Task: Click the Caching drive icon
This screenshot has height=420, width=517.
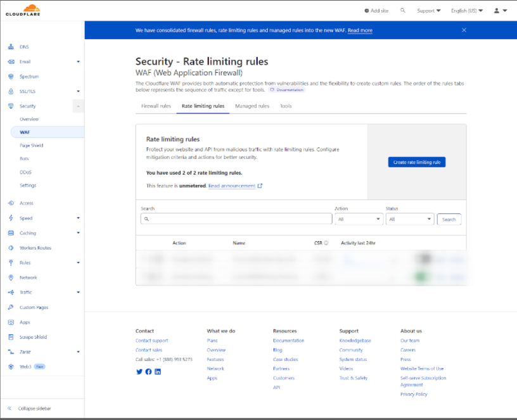Action: (x=11, y=233)
